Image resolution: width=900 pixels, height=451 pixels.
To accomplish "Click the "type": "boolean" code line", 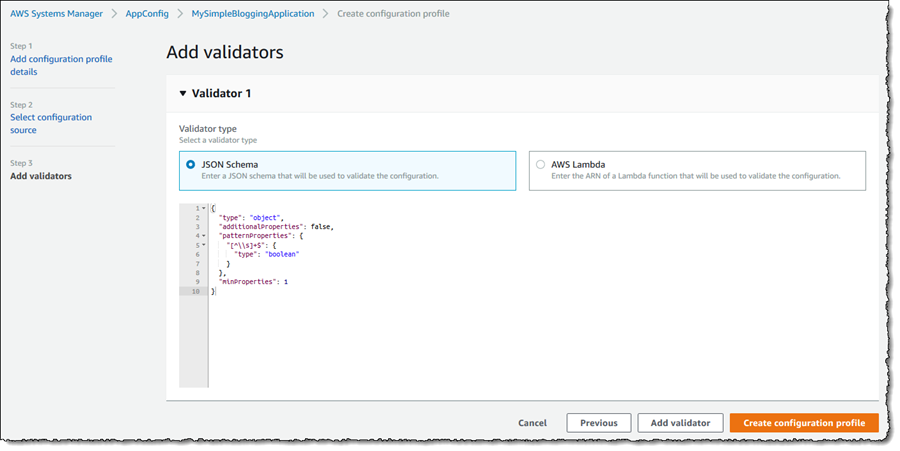I will (x=266, y=254).
